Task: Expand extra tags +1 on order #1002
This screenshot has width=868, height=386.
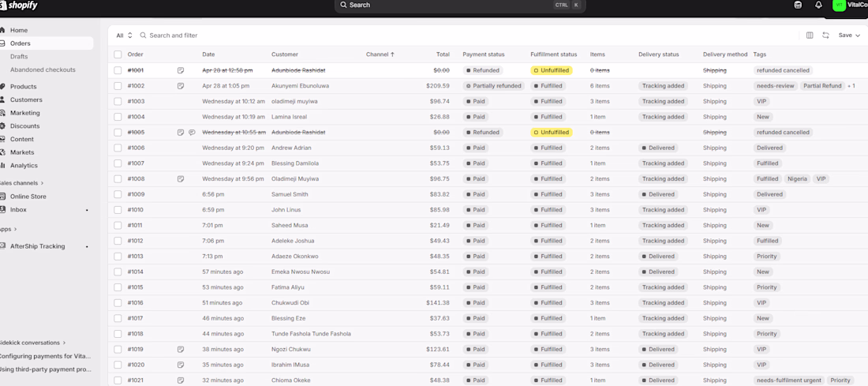Action: click(x=851, y=86)
